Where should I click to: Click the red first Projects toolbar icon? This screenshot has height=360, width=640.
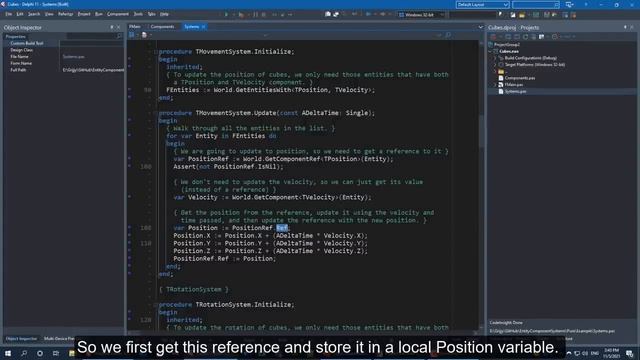pos(493,37)
